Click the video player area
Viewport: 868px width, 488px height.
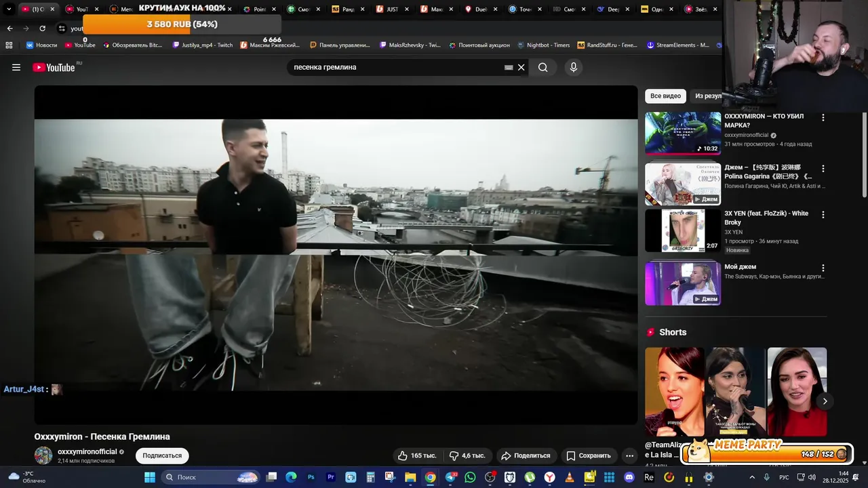(336, 255)
